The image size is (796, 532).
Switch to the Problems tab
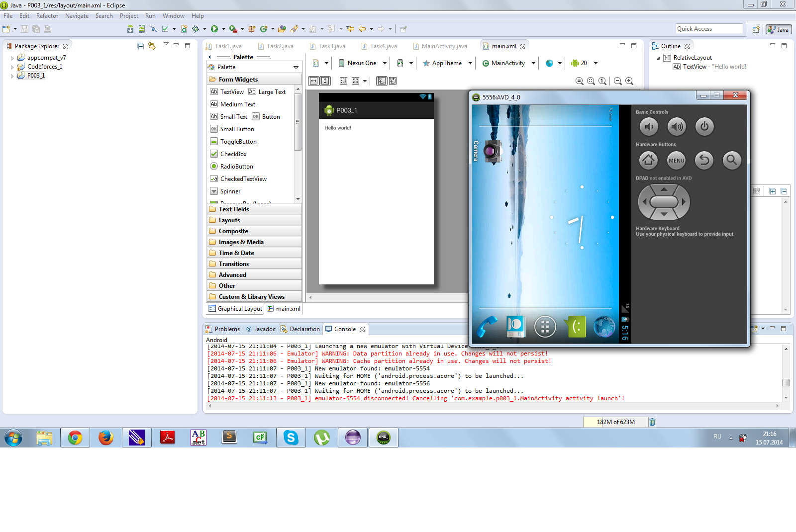coord(222,329)
